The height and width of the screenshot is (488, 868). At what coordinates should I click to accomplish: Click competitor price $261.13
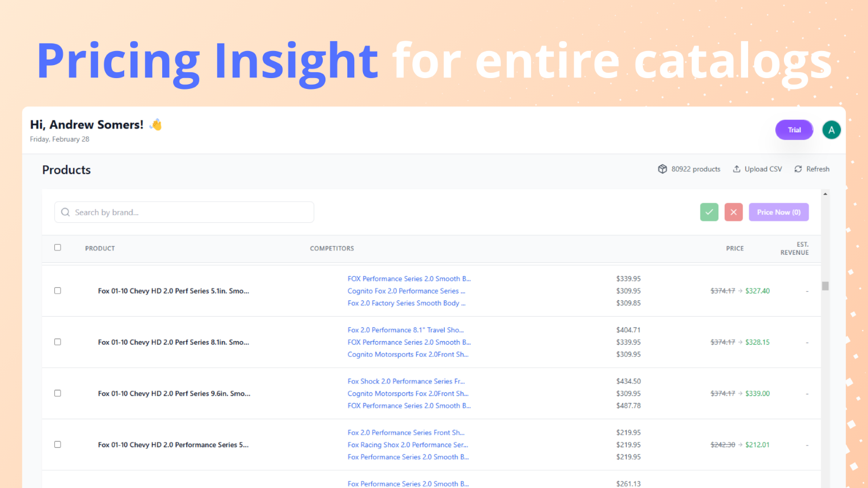[628, 484]
